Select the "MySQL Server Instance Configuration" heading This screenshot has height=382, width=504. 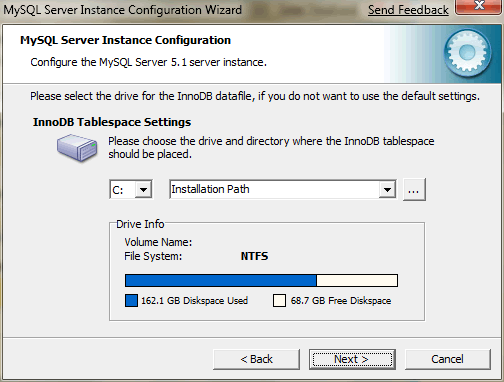[x=125, y=40]
